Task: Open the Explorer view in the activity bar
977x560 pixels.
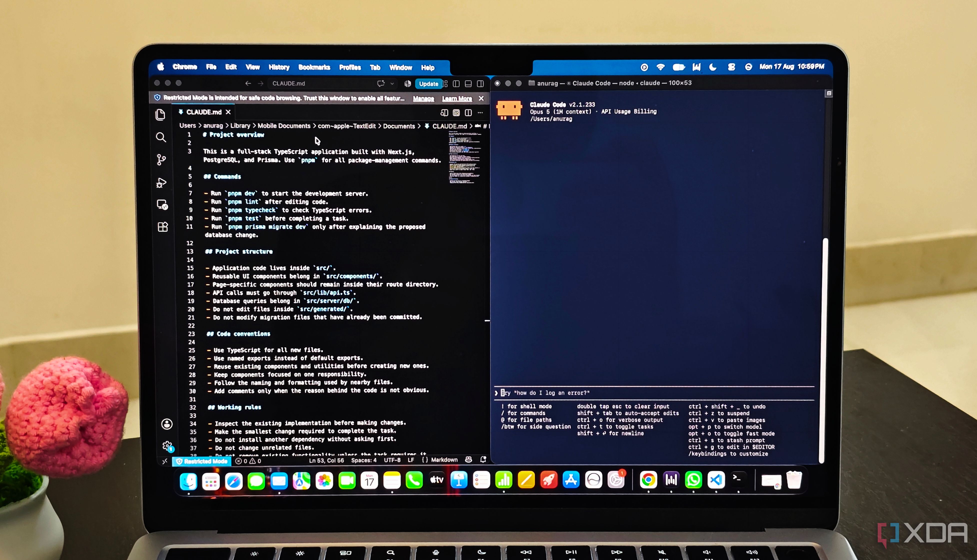Action: click(x=160, y=114)
